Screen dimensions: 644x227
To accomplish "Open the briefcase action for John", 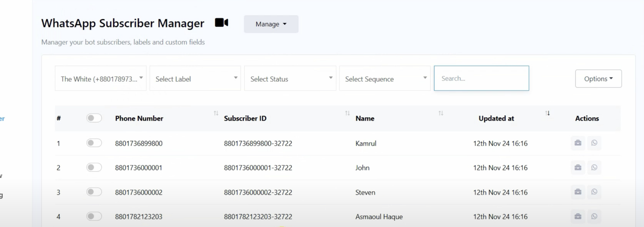I will [578, 167].
